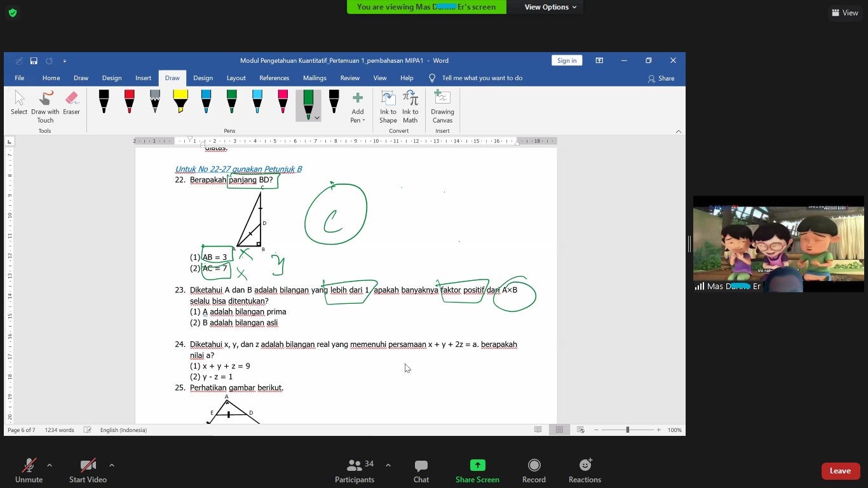
Task: Click the 1234 words count
Action: pos(59,430)
